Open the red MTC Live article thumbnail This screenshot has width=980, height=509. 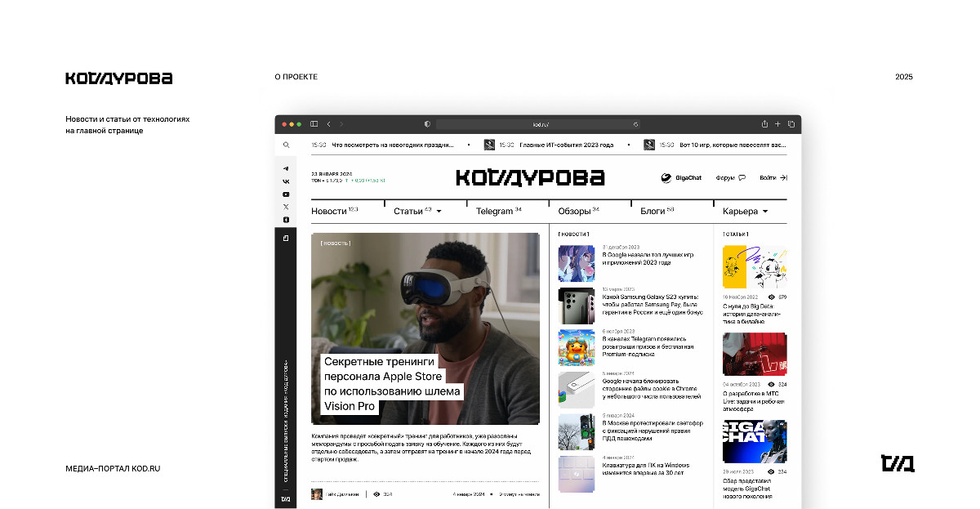(755, 354)
